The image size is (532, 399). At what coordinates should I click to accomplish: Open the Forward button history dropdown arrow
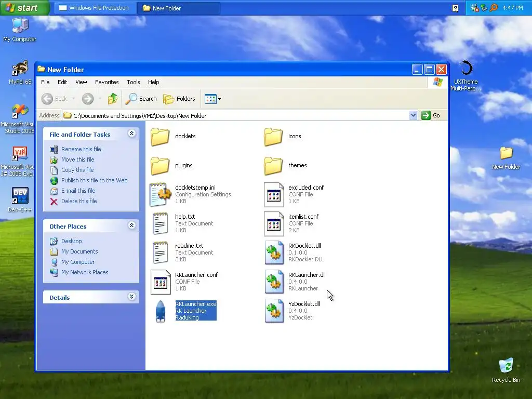click(100, 99)
